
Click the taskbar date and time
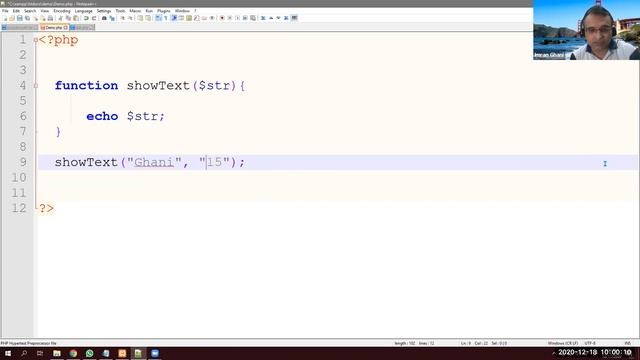click(595, 352)
